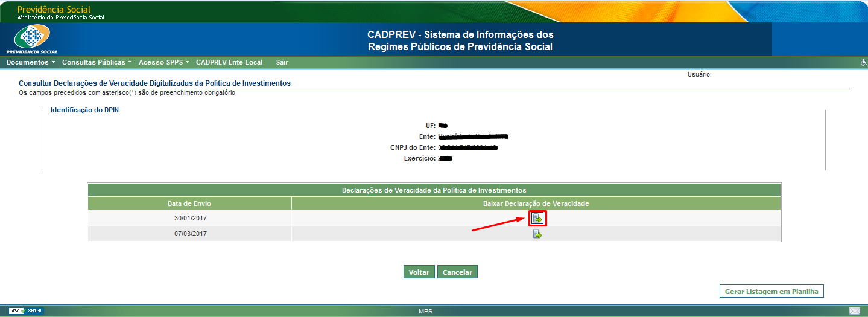Image resolution: width=868 pixels, height=317 pixels.
Task: Click the W3C XHTML validation badge
Action: (27, 311)
